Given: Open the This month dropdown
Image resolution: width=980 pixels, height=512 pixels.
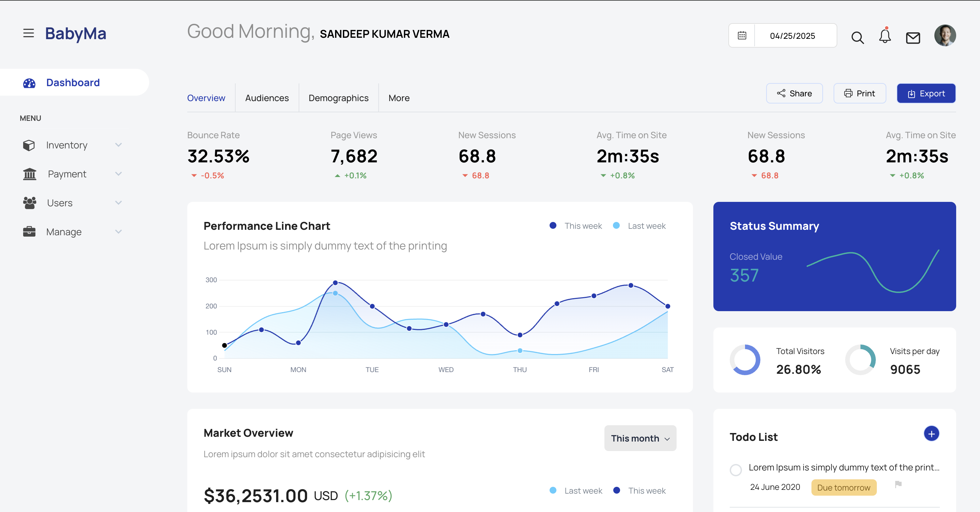Looking at the screenshot, I should point(640,438).
